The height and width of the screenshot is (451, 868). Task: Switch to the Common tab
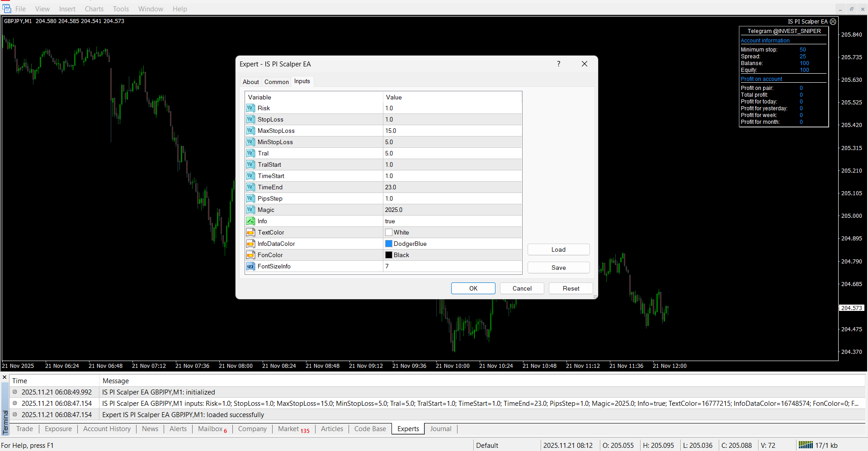pyautogui.click(x=276, y=82)
